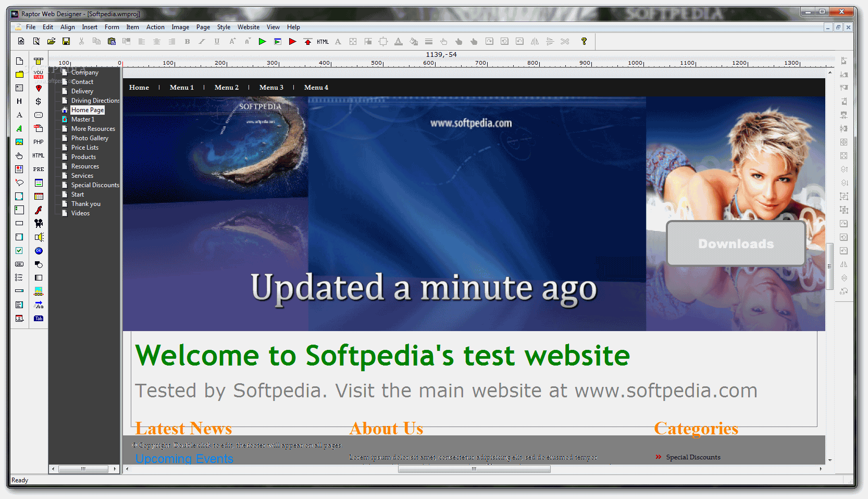This screenshot has height=499, width=868.
Task: Click the canvas vertical scrollbar thumb
Action: click(829, 266)
